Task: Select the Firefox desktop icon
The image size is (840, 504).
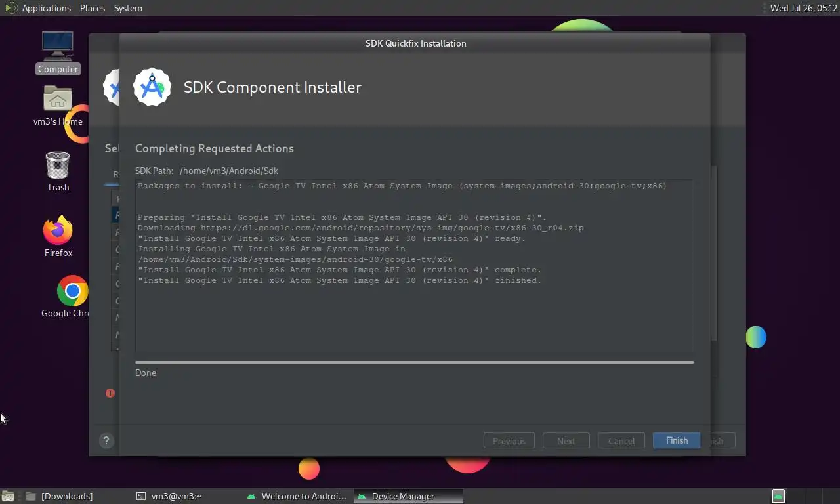Action: (58, 236)
